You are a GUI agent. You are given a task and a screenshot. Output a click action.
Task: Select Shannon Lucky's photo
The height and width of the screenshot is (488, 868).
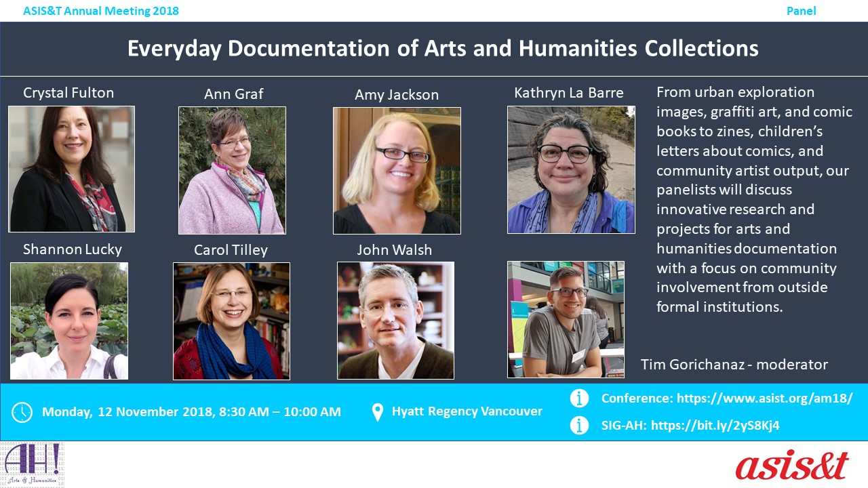coord(69,321)
